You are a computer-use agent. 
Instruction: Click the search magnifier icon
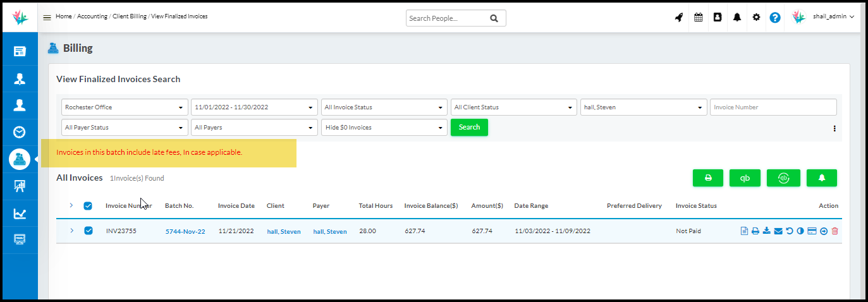coord(494,18)
